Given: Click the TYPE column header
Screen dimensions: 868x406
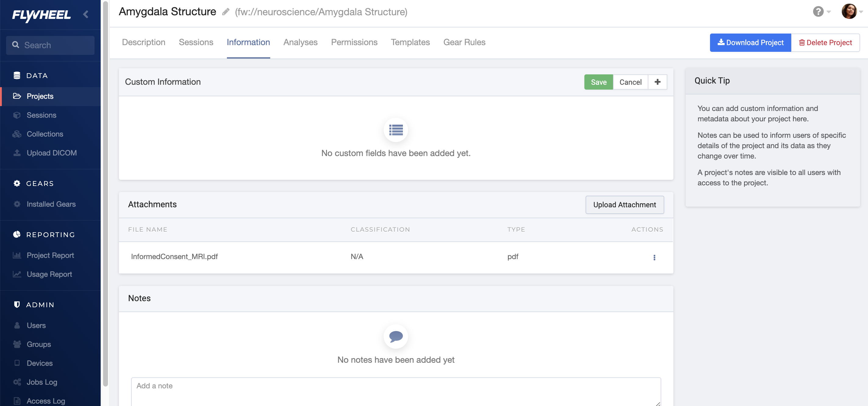Looking at the screenshot, I should 516,229.
